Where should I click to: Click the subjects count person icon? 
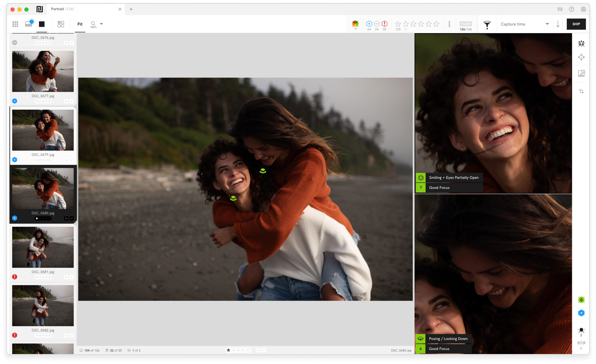pos(581,332)
